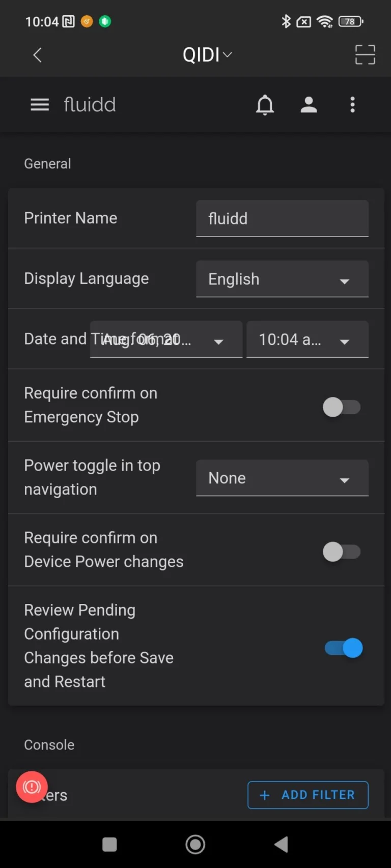
Task: Open the notifications bell
Action: [x=265, y=105]
